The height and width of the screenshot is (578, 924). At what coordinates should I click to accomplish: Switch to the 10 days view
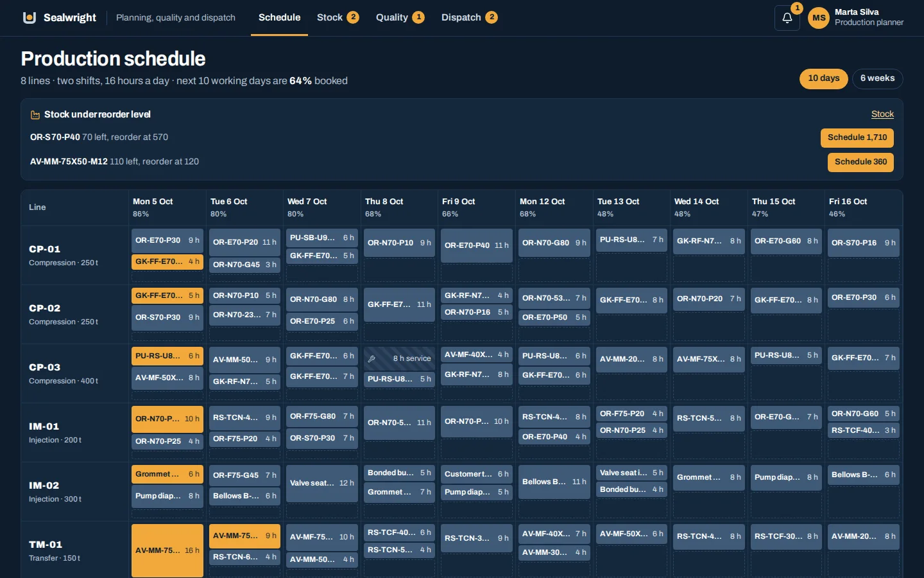(x=824, y=78)
